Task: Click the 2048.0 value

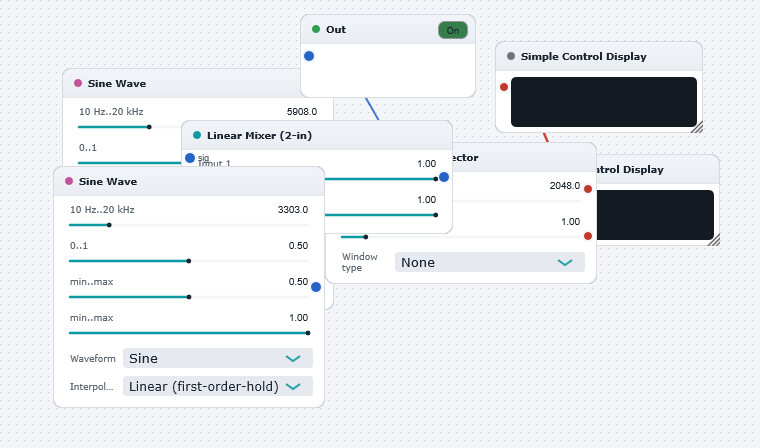Action: tap(565, 186)
